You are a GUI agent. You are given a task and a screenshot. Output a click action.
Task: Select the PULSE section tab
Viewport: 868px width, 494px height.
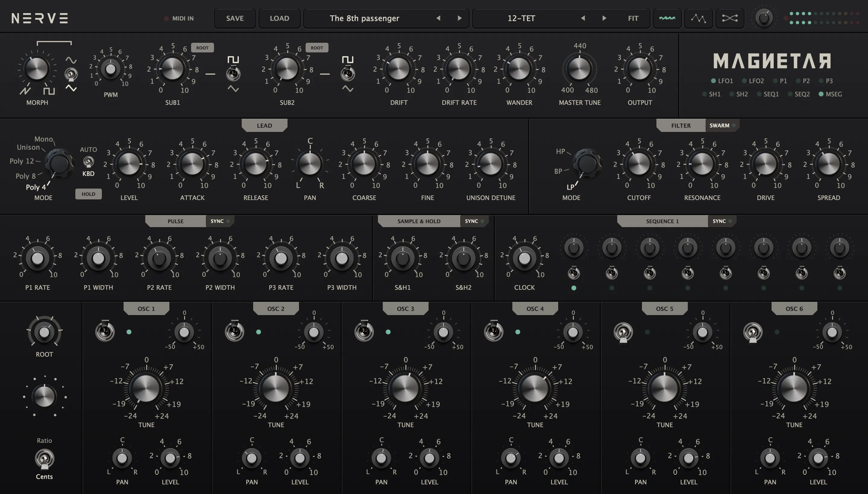[175, 221]
